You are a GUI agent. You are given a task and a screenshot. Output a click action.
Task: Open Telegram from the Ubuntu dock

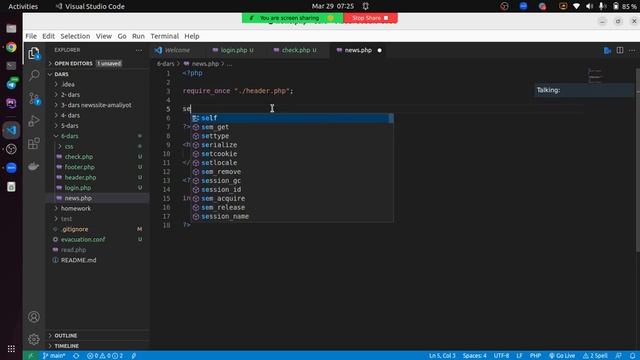(11, 84)
